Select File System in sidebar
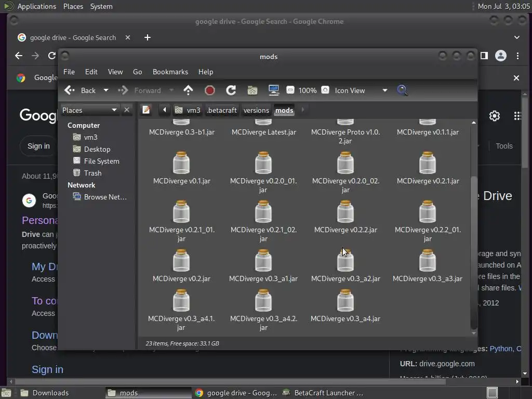 [x=96, y=161]
